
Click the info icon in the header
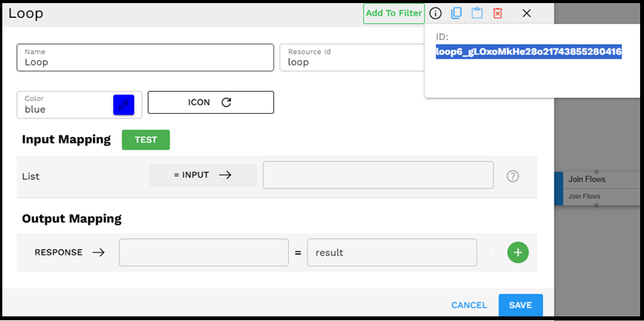[x=436, y=13]
